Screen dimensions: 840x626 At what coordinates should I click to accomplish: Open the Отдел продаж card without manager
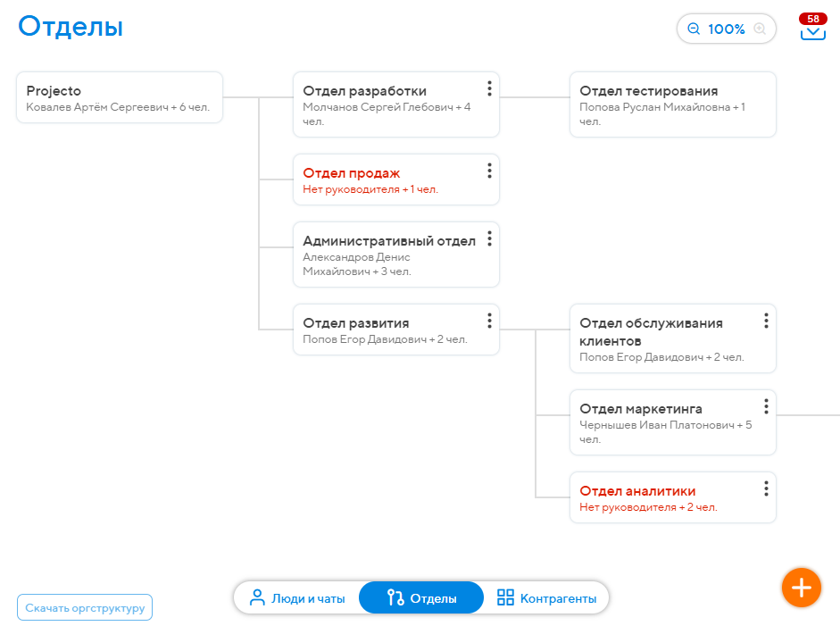click(384, 179)
